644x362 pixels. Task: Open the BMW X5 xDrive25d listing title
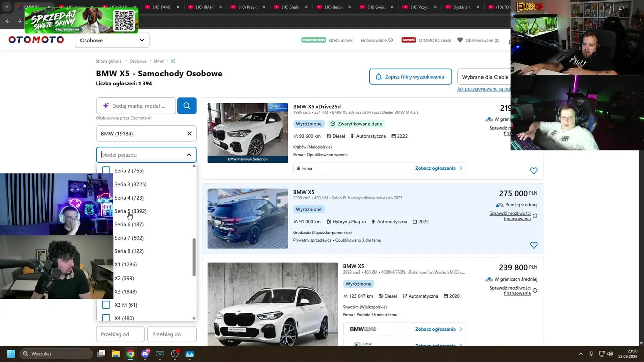(x=317, y=106)
